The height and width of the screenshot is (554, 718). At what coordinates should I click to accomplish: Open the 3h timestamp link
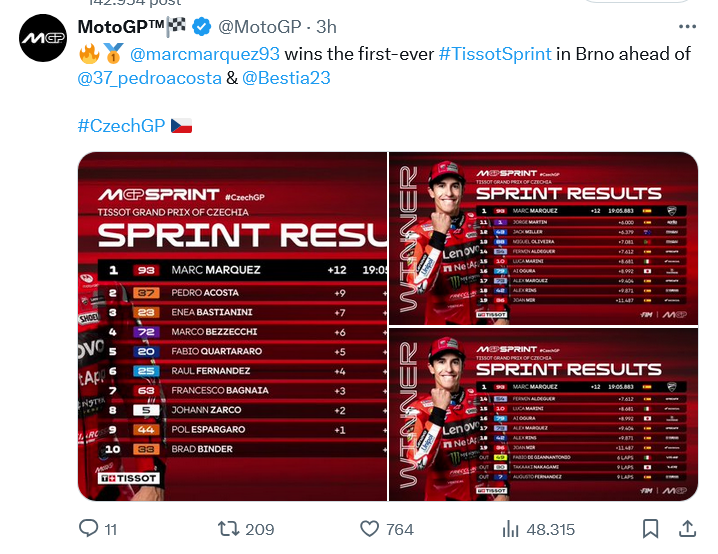[x=326, y=26]
